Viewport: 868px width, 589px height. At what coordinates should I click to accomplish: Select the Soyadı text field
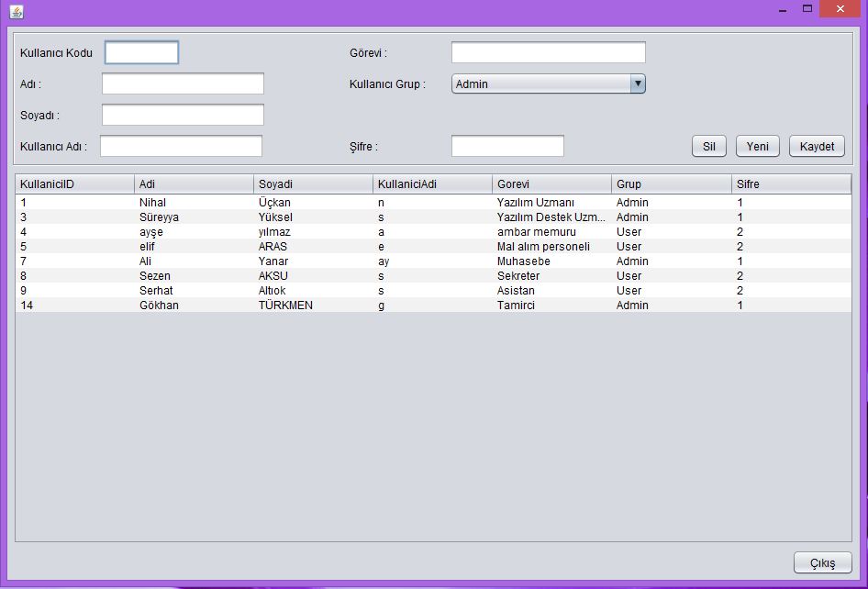click(183, 115)
